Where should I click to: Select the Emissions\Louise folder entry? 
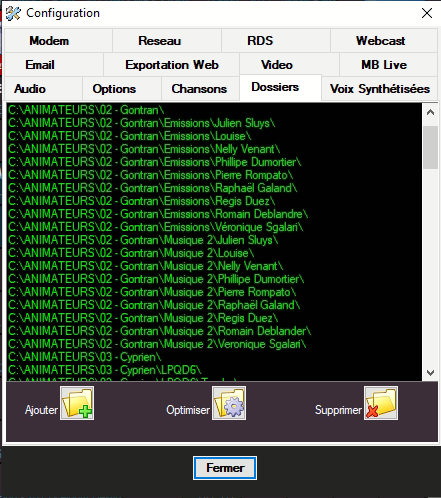130,136
